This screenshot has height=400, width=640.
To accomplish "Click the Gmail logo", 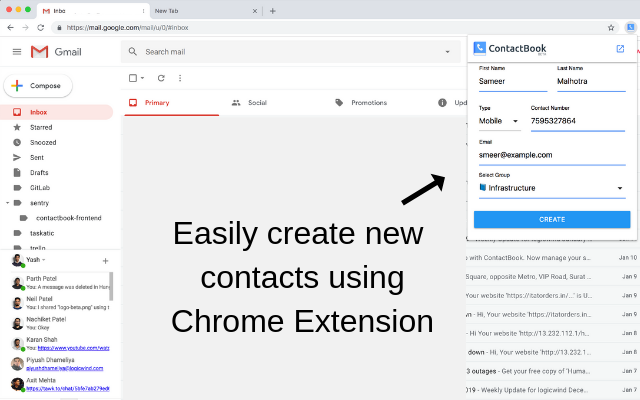I will click(56, 52).
